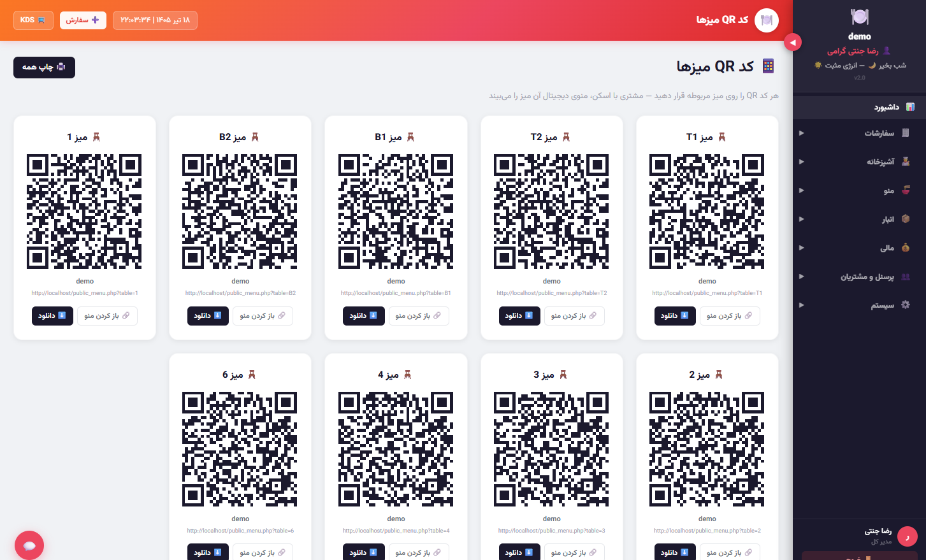Click the سفارشات receipt icon
The image size is (926, 560).
pyautogui.click(x=906, y=133)
